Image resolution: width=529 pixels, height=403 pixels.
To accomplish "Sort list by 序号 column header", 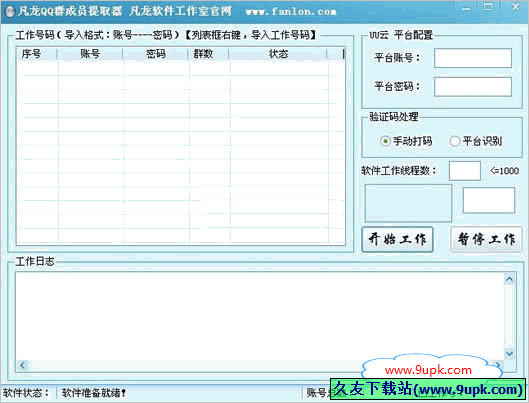I will click(x=36, y=54).
